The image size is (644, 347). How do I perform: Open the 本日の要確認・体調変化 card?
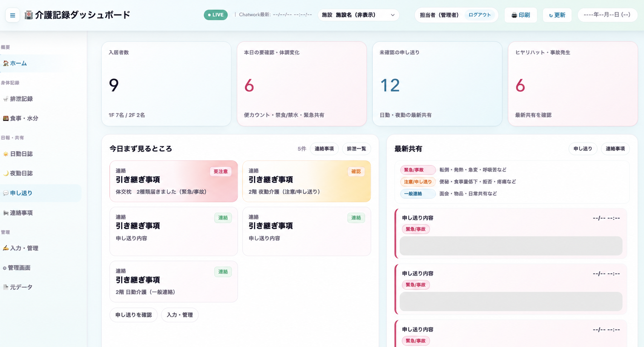coord(302,84)
